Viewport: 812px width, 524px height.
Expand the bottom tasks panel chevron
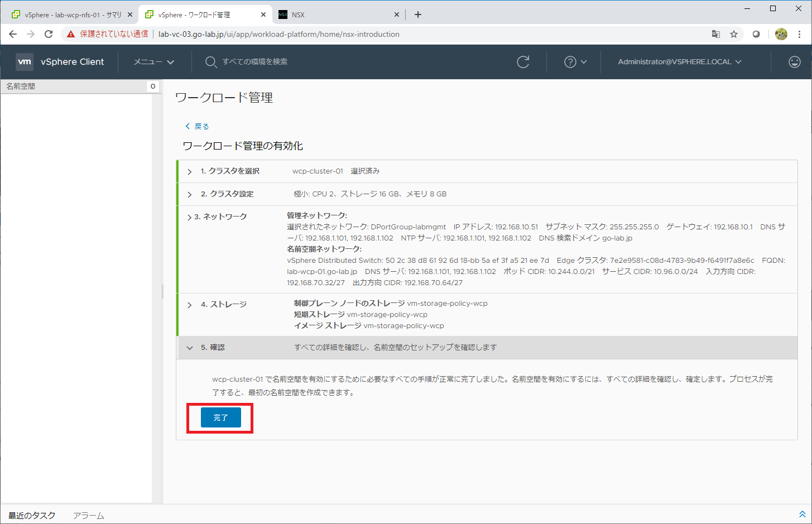point(803,514)
